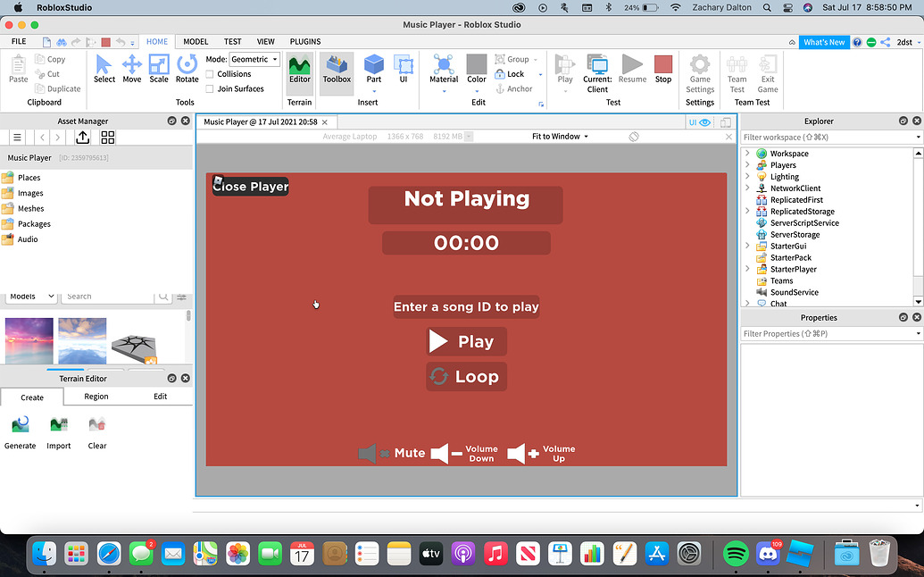Open the Models category dropdown in Toolbox
This screenshot has height=577, width=924.
point(31,297)
